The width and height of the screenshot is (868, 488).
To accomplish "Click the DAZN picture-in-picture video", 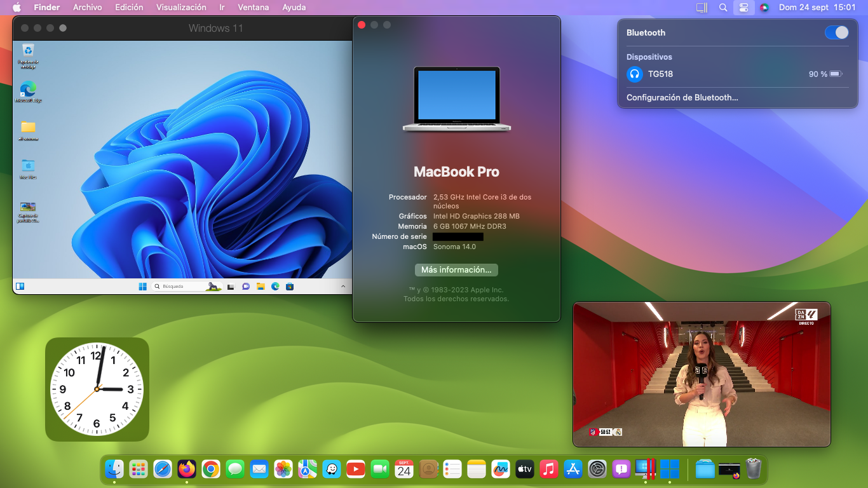I will pos(702,374).
